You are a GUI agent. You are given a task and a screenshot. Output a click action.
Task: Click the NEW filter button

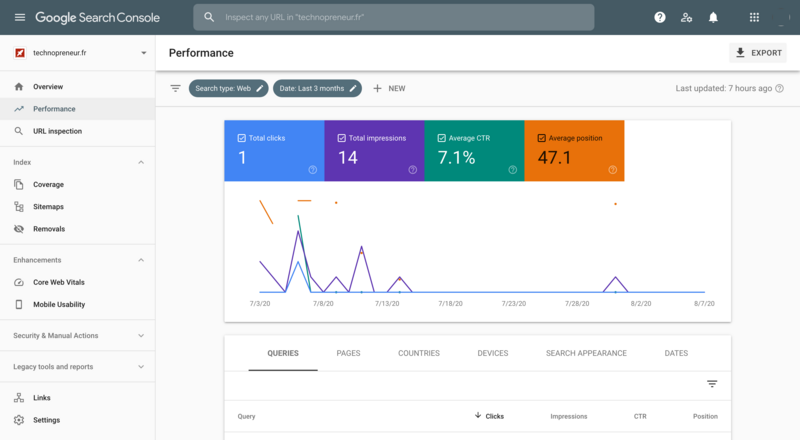coord(389,88)
